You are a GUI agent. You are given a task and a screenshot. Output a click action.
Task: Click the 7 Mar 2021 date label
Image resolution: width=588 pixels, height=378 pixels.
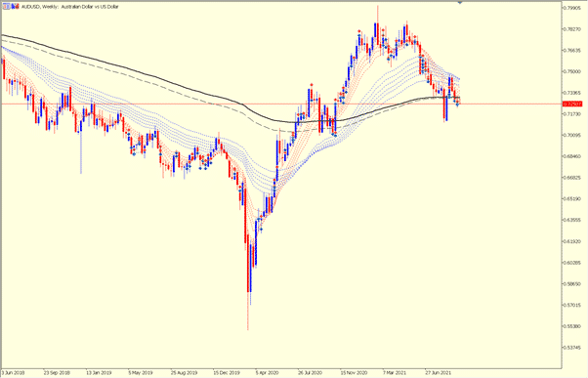point(395,373)
